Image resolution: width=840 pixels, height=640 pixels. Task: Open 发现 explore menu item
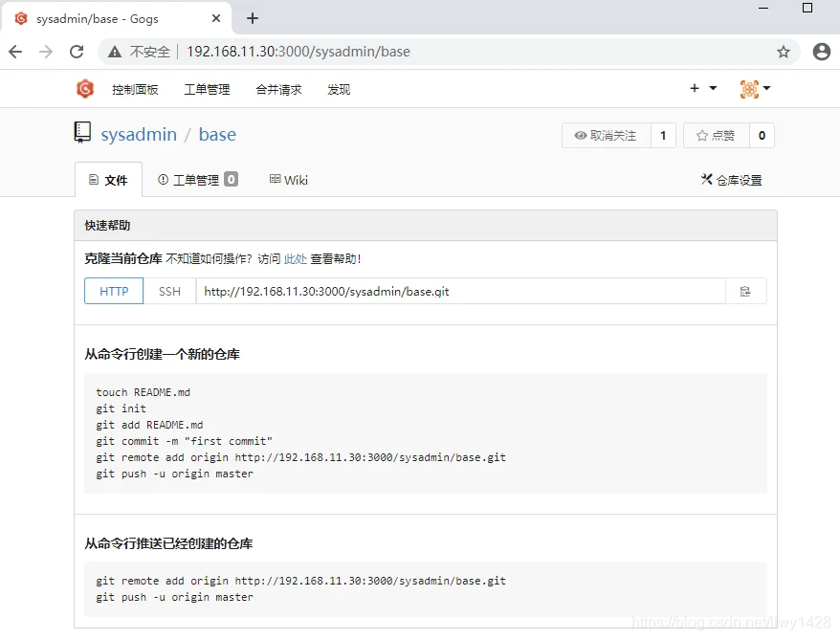(x=339, y=89)
